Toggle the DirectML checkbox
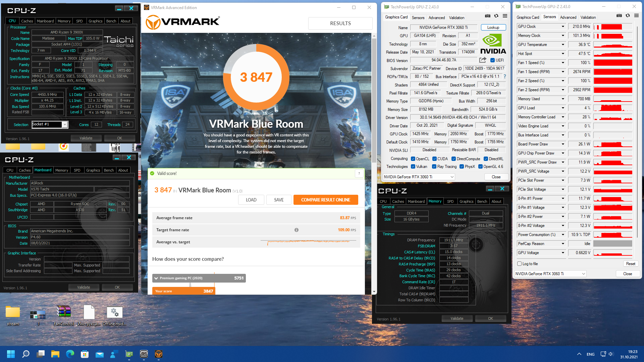The height and width of the screenshot is (362, 644). pos(486,159)
